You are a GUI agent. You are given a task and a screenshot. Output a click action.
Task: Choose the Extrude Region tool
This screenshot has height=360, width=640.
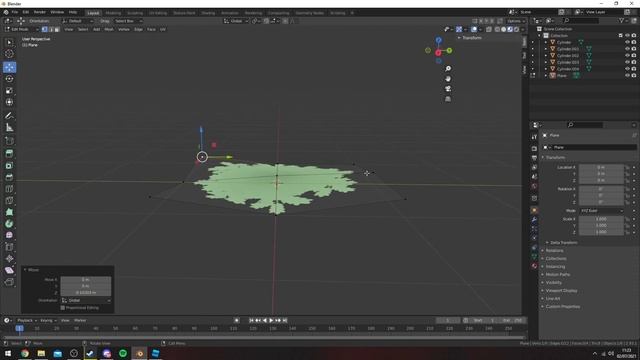click(9, 153)
